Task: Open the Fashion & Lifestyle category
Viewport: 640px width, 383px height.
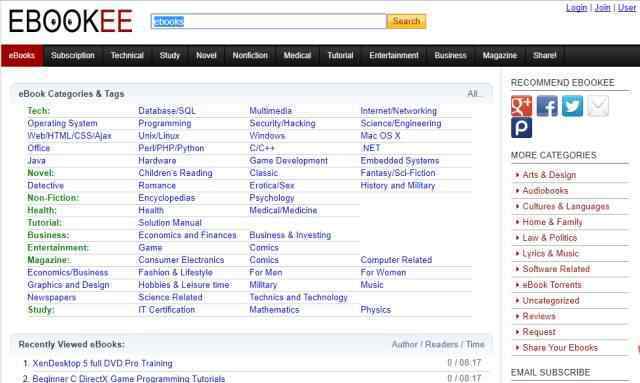Action: point(176,273)
